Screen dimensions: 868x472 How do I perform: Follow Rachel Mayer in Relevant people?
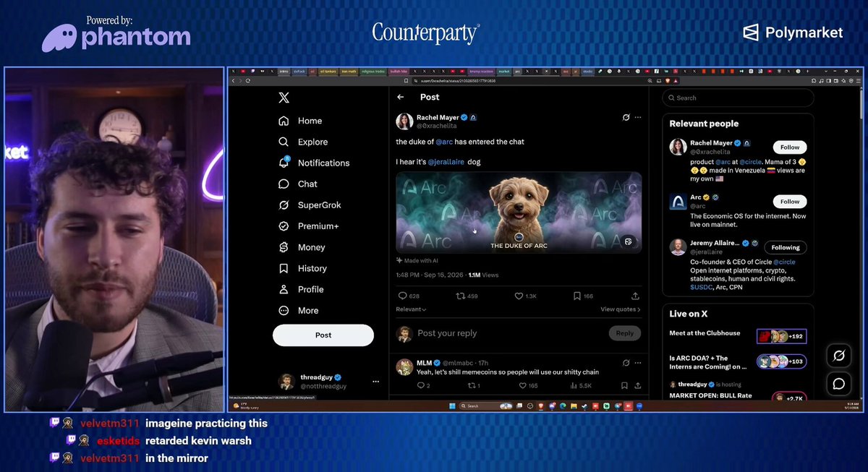(x=790, y=147)
